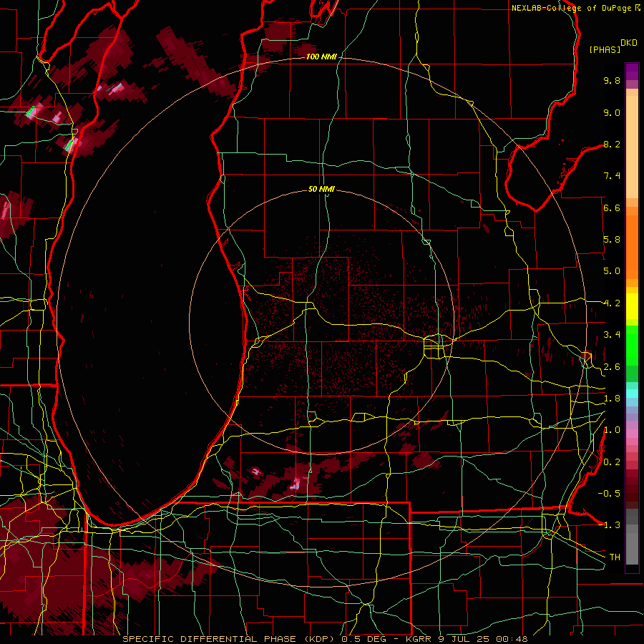Select the cyan color bar segment
This screenshot has height=644, width=644.
pyautogui.click(x=632, y=394)
